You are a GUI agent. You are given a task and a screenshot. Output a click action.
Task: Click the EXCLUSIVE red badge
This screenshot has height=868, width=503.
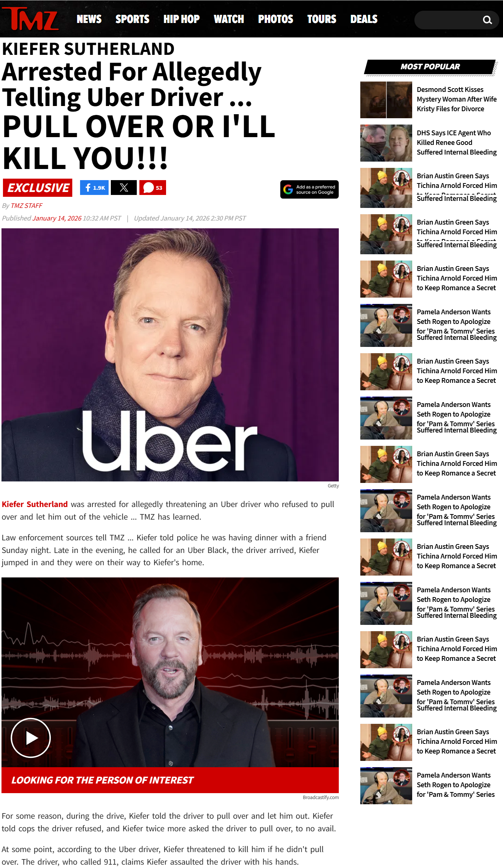(38, 188)
